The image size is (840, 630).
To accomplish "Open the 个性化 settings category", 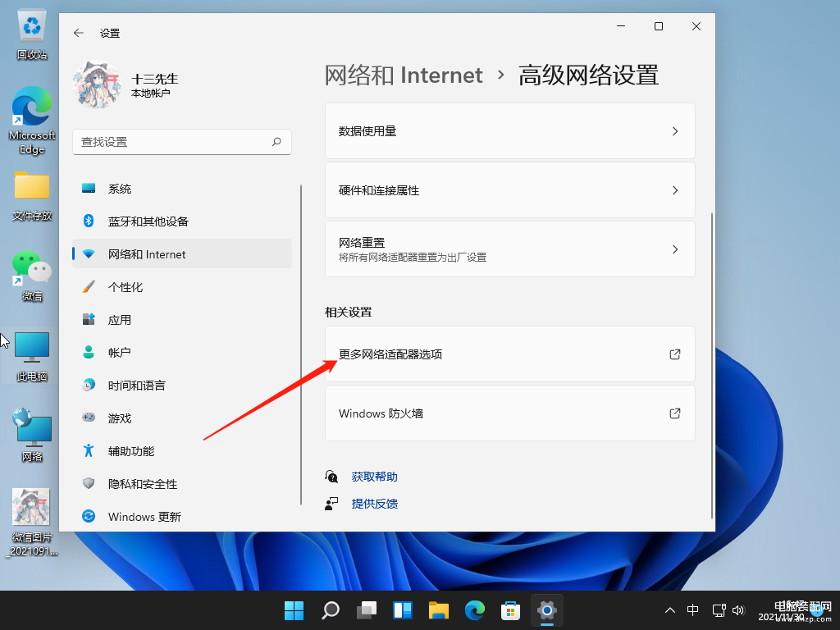I will (x=182, y=286).
